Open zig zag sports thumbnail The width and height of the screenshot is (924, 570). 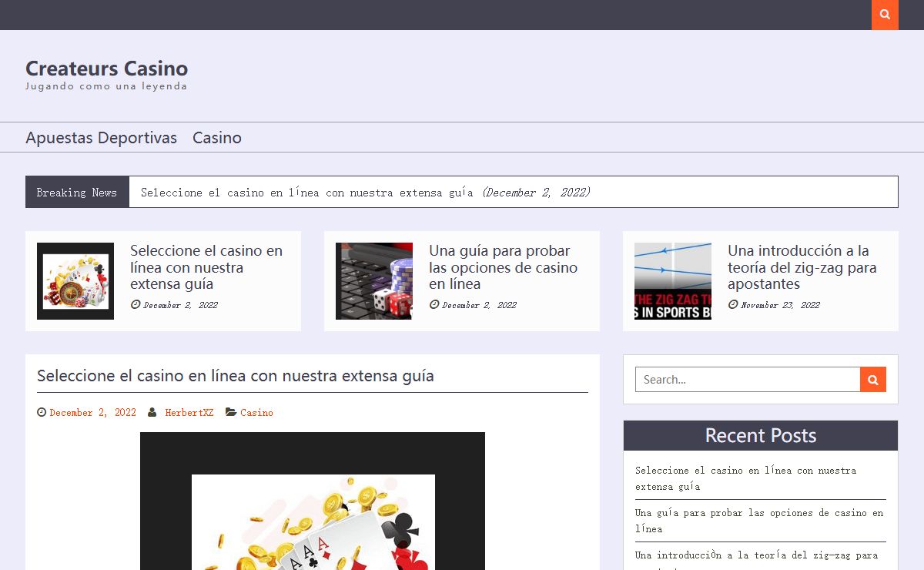[673, 281]
